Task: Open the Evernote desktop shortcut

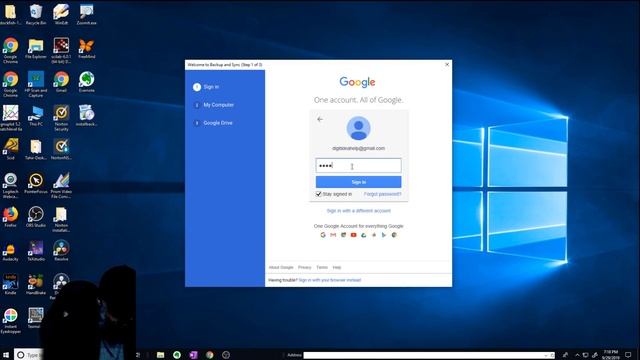Action: (x=87, y=82)
